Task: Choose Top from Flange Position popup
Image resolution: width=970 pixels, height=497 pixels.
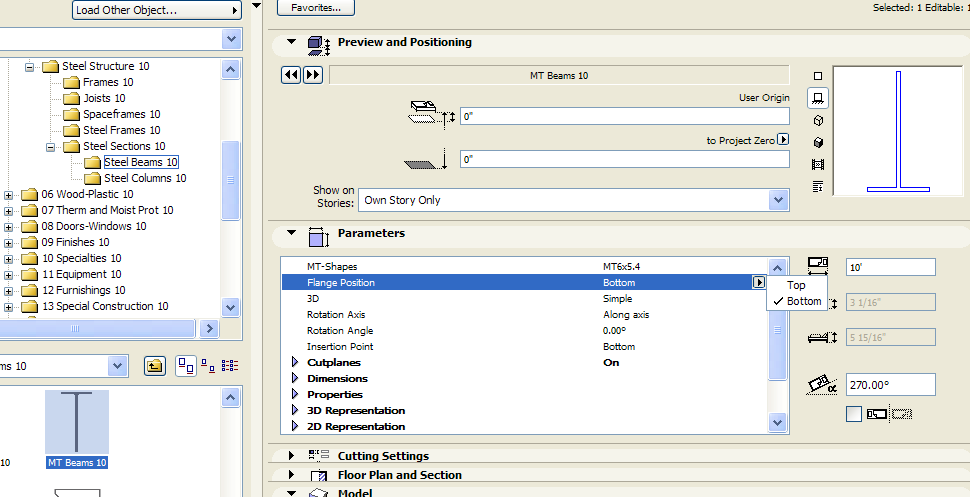Action: [796, 285]
